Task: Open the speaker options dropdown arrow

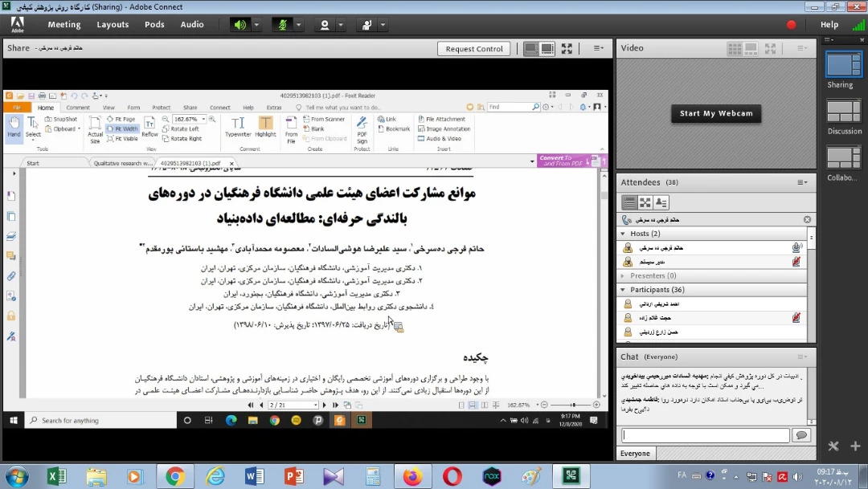Action: click(257, 25)
